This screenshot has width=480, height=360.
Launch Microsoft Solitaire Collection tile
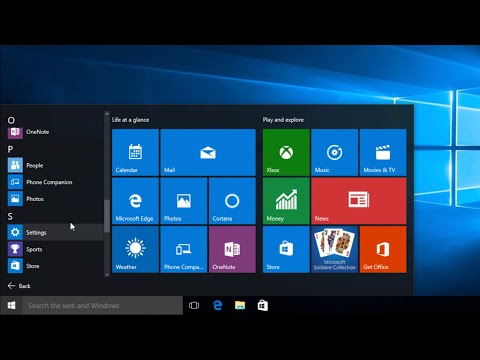pyautogui.click(x=335, y=249)
